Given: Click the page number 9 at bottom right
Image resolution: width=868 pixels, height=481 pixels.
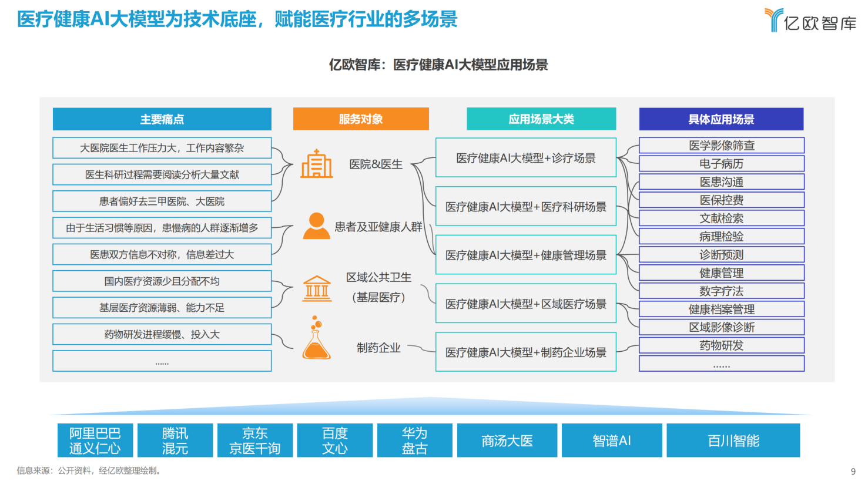Looking at the screenshot, I should [853, 470].
